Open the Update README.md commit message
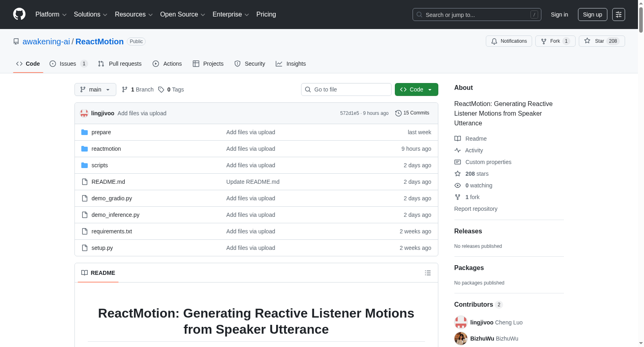This screenshot has width=644, height=347. coord(253,182)
